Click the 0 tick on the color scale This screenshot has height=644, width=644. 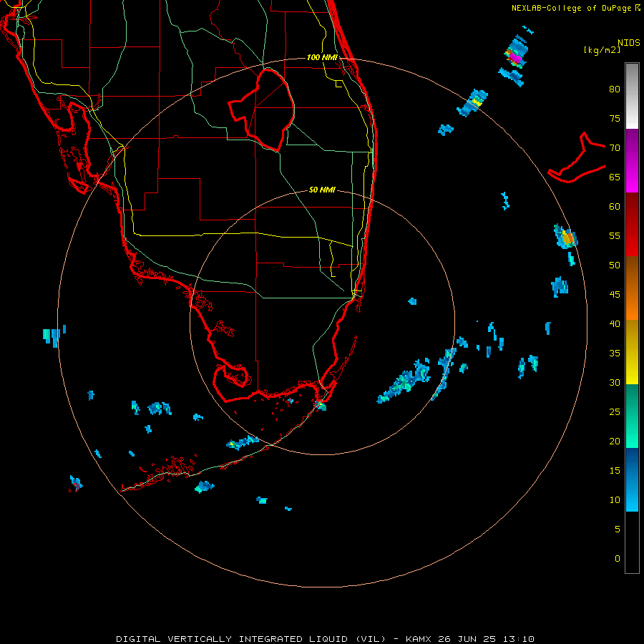618,559
